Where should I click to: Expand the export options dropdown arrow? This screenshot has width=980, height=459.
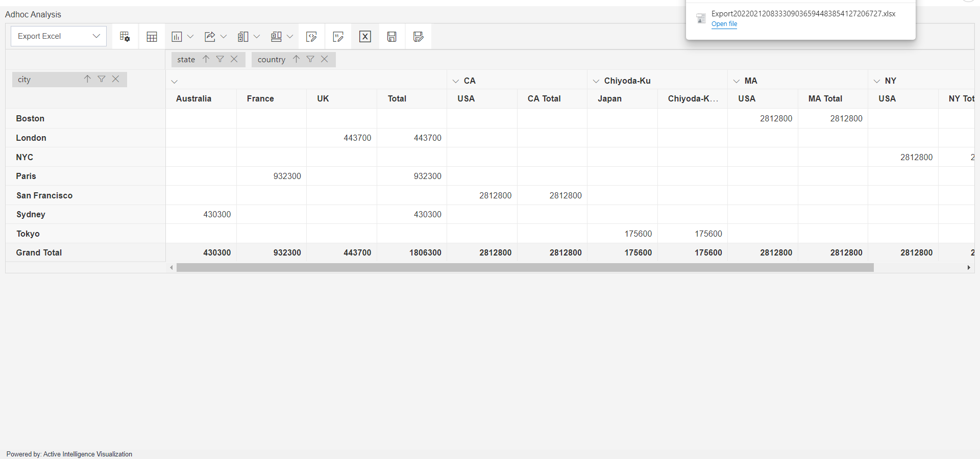click(224, 36)
